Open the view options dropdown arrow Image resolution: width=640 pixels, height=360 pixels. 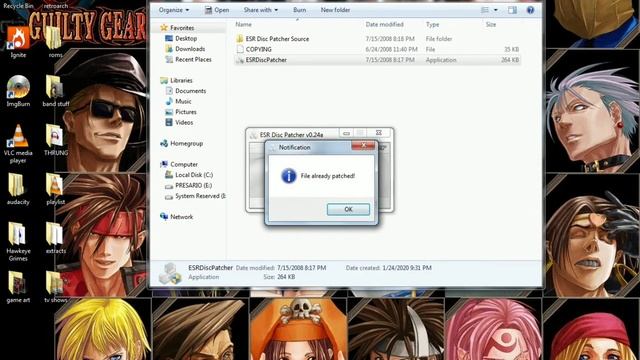tap(496, 10)
